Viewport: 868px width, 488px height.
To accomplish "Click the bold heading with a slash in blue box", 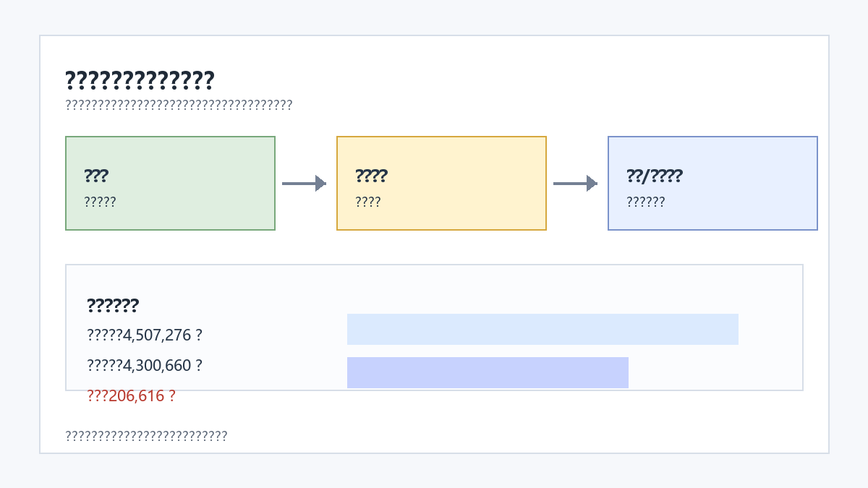I will point(654,176).
